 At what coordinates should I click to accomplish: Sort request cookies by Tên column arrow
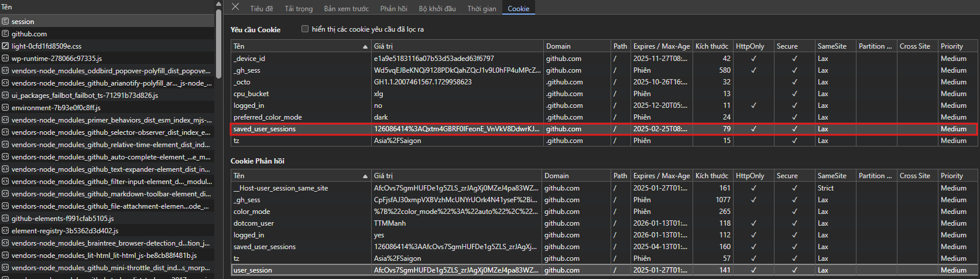[365, 46]
